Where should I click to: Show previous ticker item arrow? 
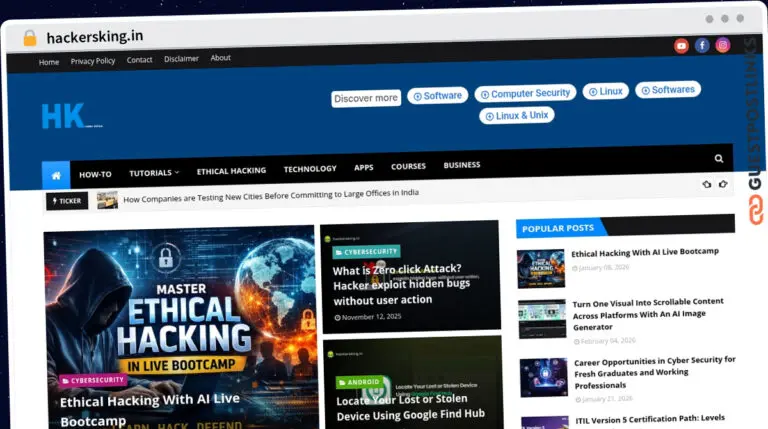click(x=706, y=185)
